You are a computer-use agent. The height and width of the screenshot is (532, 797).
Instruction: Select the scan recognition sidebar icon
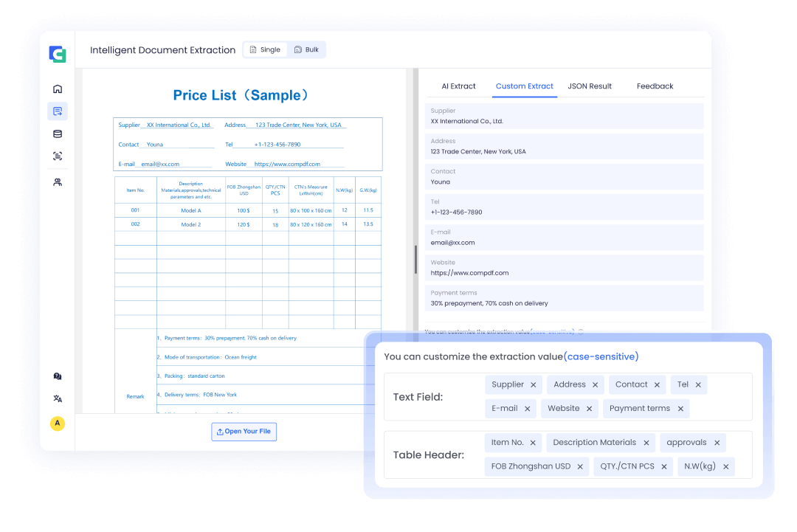[58, 156]
